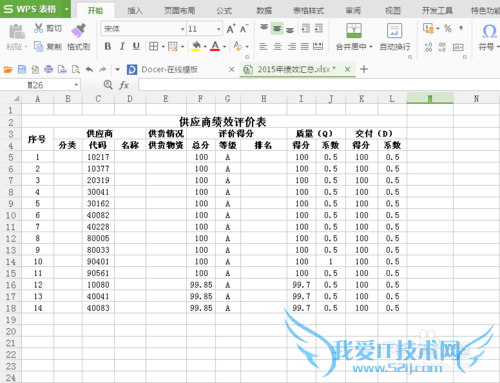Click the print icon
The height and width of the screenshot is (383, 500).
point(49,69)
